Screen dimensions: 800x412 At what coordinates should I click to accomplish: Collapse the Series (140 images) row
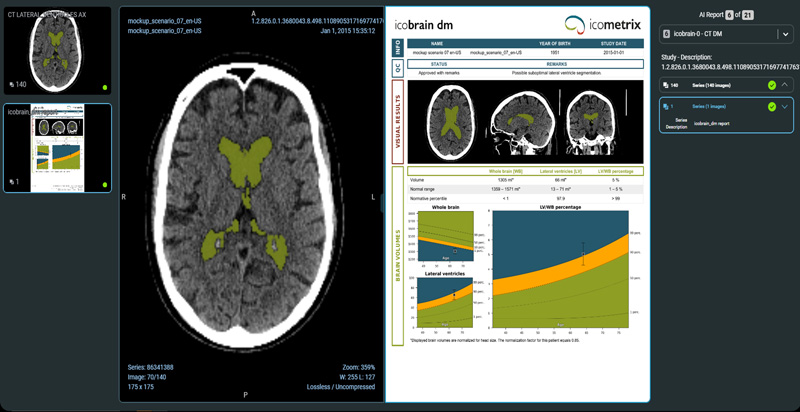pos(785,85)
